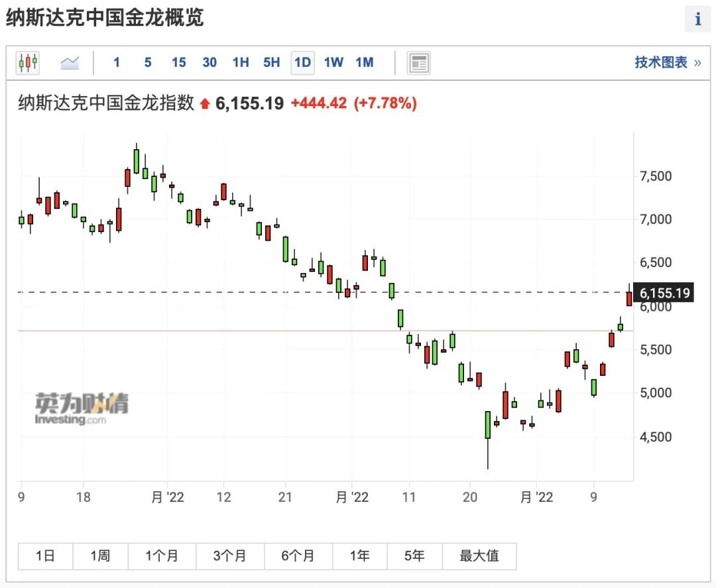Click the 6,500 axis label
This screenshot has height=588, width=716.
tap(656, 263)
